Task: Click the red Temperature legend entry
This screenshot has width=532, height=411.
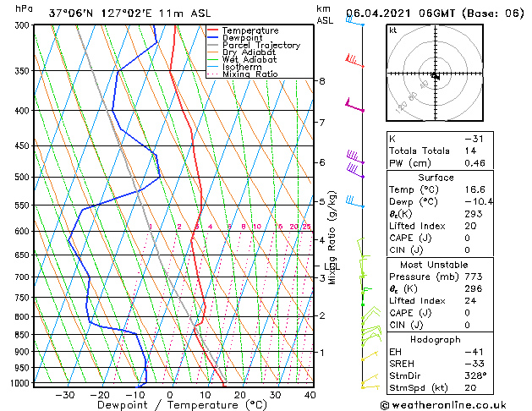Action: point(250,30)
